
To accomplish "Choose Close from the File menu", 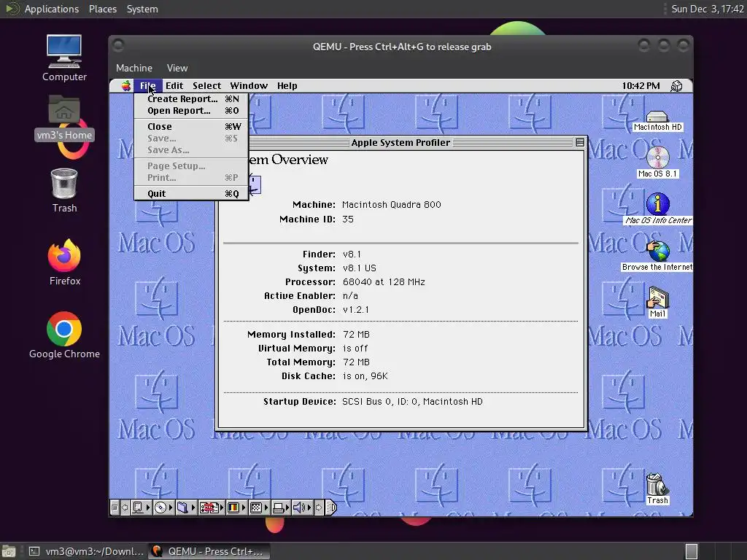I will point(192,127).
